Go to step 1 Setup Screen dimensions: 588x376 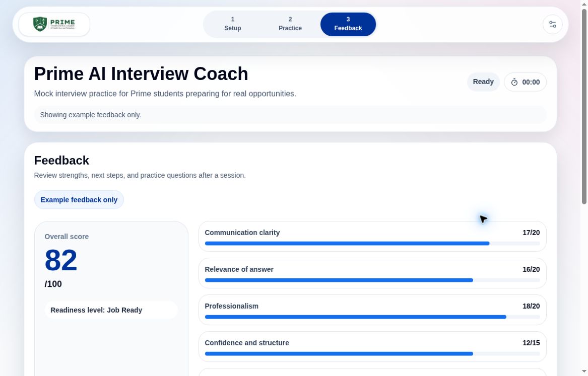pos(232,24)
